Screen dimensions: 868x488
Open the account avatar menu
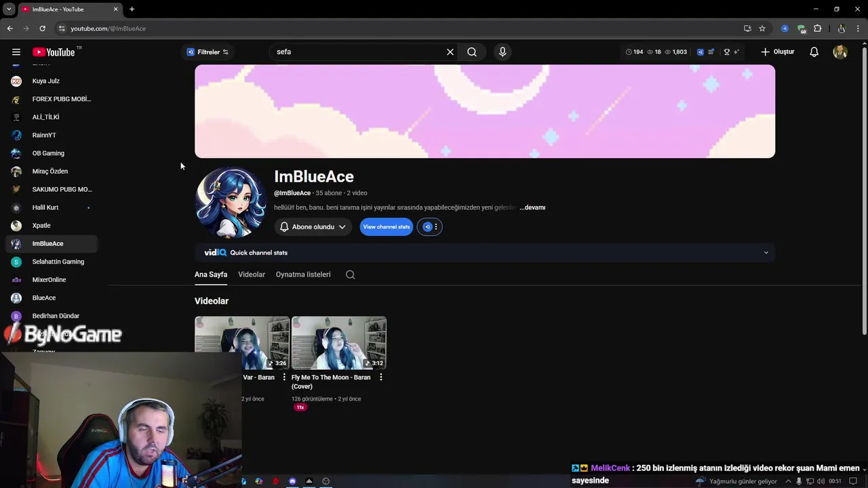pos(840,52)
